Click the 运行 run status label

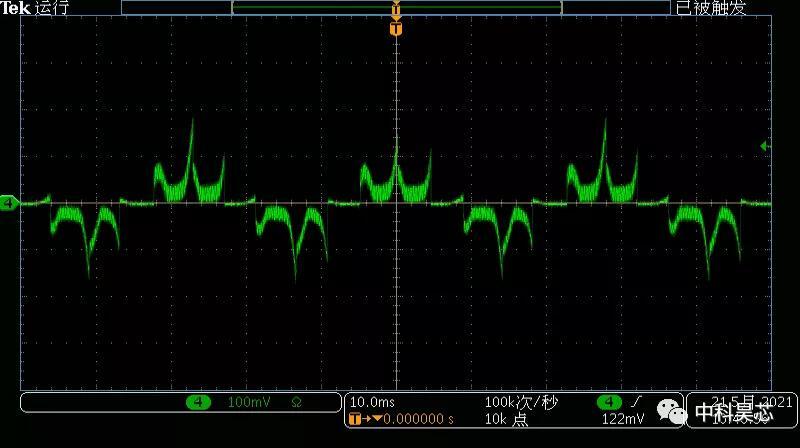(52, 8)
